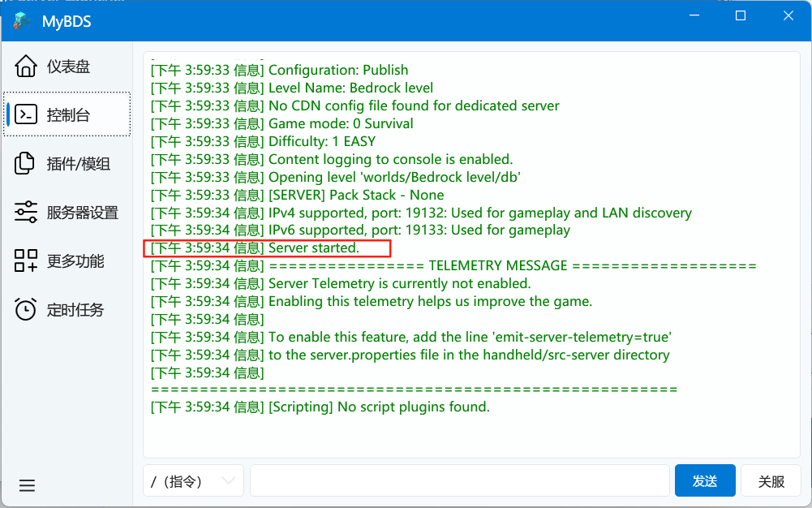
Task: Click the 定时任务 alarm clock icon
Action: 26,310
